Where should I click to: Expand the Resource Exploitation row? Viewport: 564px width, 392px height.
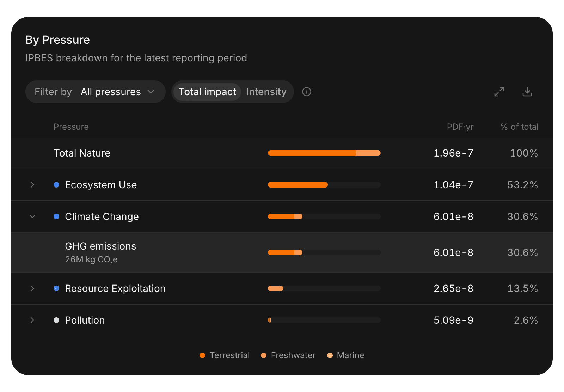pos(32,288)
